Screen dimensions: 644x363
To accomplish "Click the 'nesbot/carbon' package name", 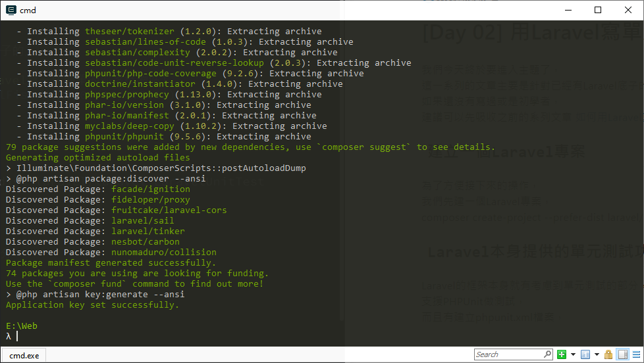I will [146, 241].
